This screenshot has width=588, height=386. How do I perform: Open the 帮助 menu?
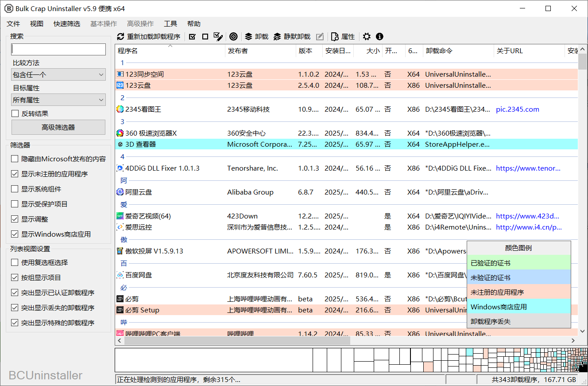click(194, 24)
